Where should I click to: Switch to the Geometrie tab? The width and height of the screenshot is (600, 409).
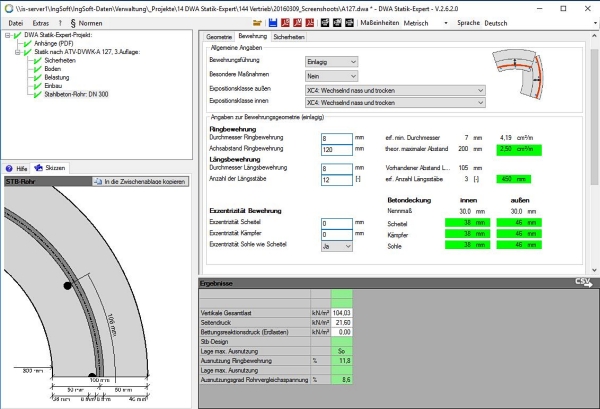[219, 35]
